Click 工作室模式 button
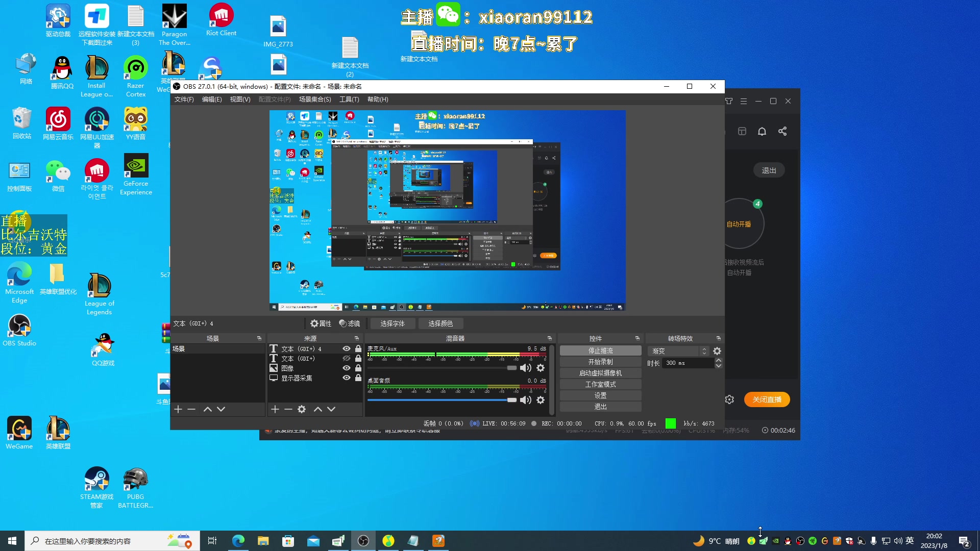The image size is (980, 551). pyautogui.click(x=601, y=384)
